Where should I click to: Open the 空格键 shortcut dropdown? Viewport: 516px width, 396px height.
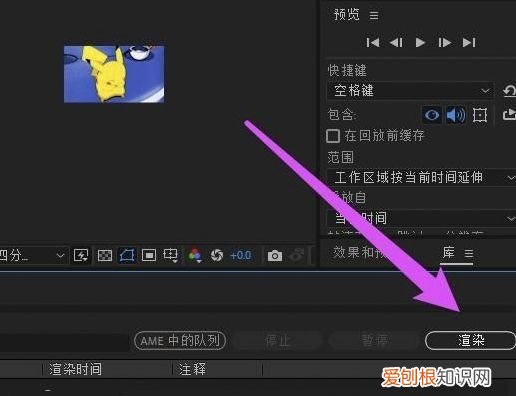410,90
